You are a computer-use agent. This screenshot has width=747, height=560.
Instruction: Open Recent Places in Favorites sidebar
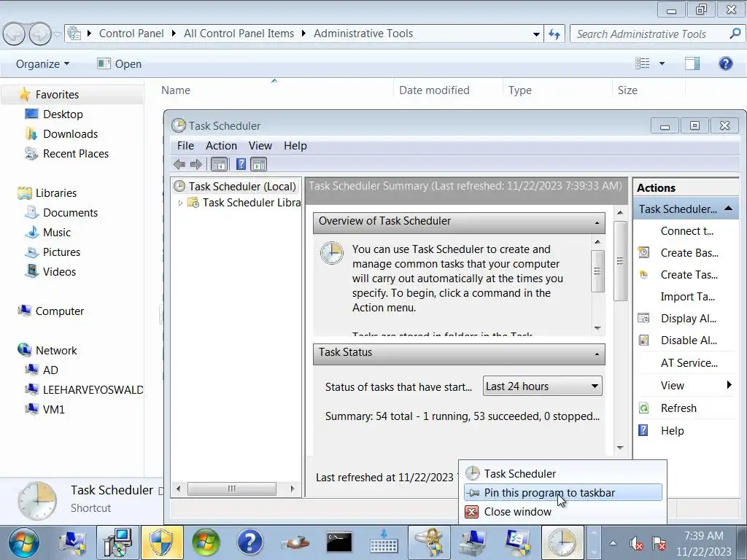[75, 154]
